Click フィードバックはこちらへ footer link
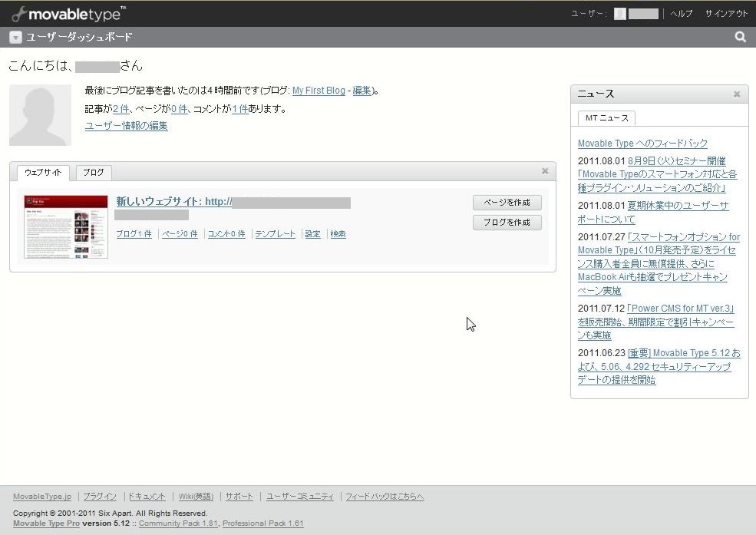Image resolution: width=756 pixels, height=535 pixels. 385,497
